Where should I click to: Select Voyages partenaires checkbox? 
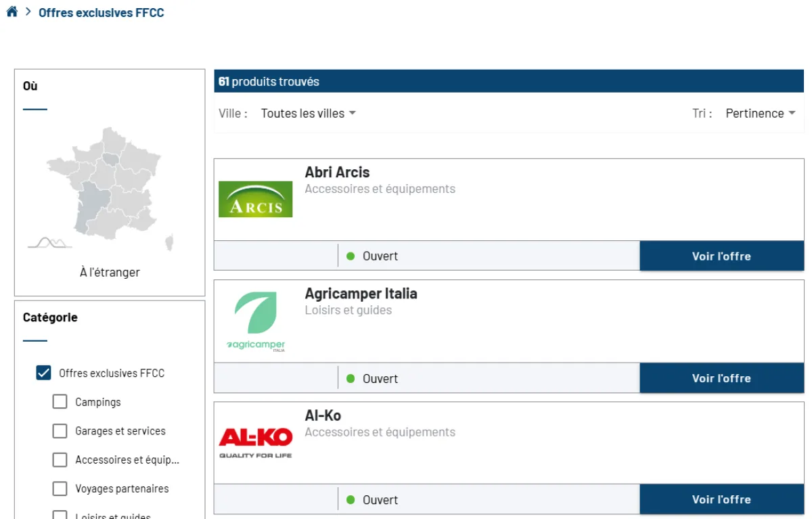click(x=60, y=489)
